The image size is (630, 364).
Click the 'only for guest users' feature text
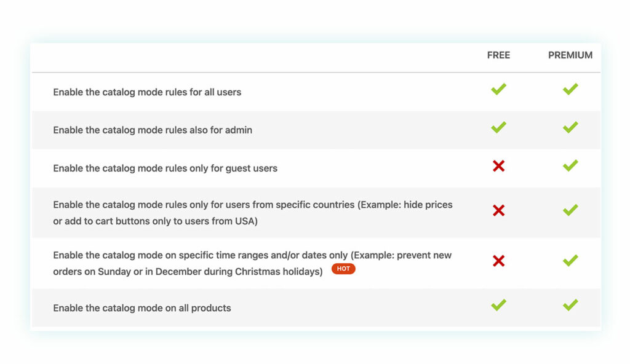pyautogui.click(x=165, y=168)
